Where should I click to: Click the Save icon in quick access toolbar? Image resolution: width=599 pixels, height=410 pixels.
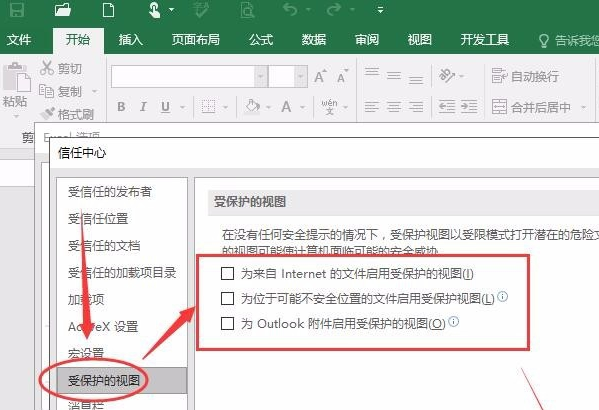click(x=17, y=9)
